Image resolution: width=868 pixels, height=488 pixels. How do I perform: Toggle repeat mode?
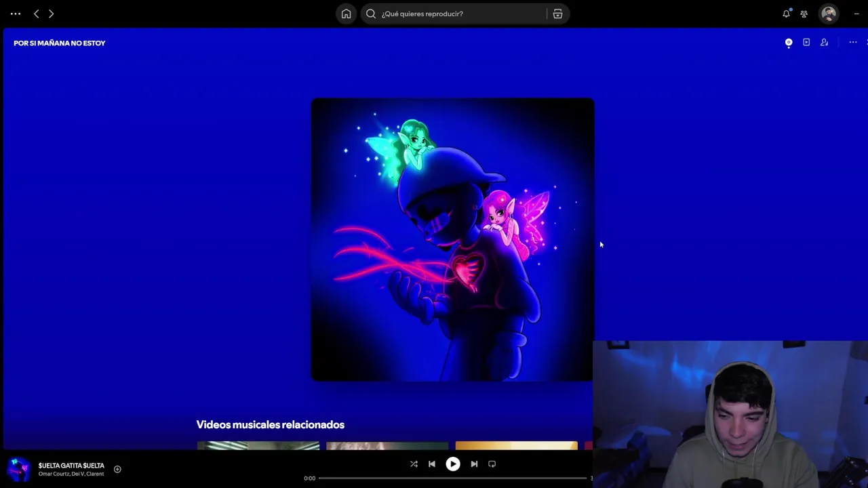coord(492,464)
